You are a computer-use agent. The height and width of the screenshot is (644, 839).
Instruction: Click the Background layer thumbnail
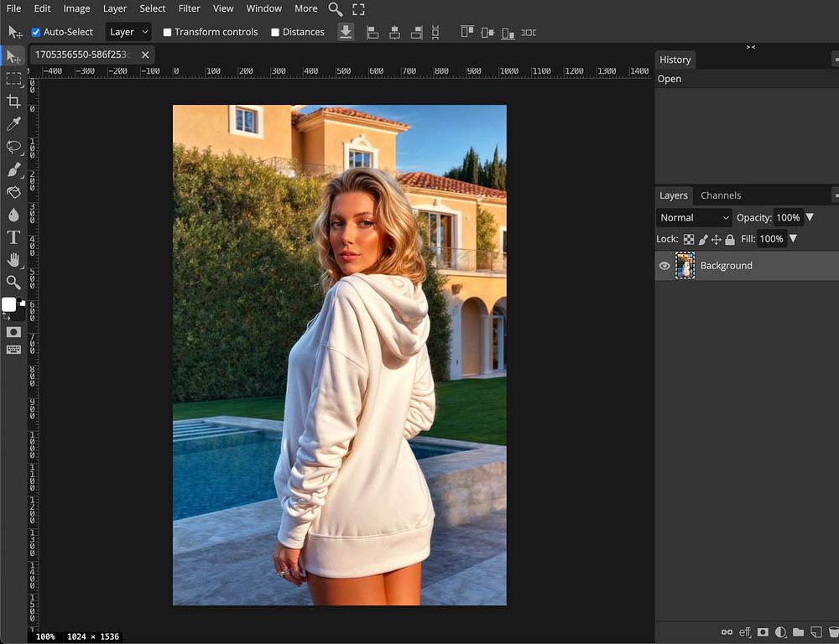[685, 266]
